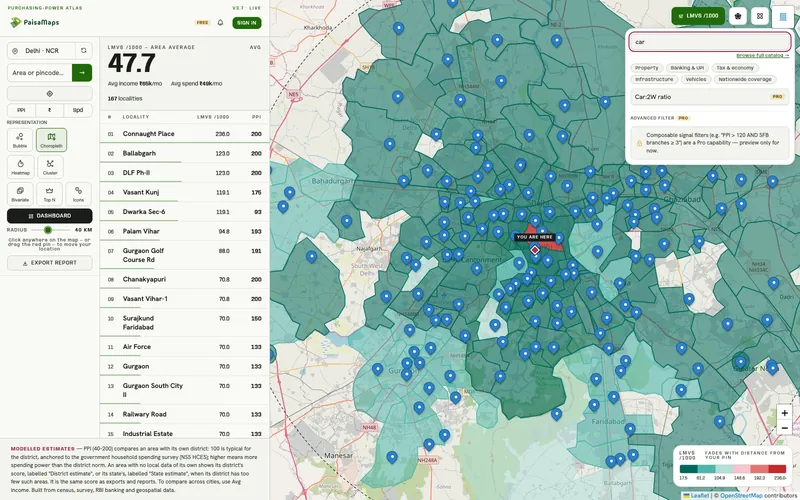This screenshot has width=800, height=500.
Task: Select the PPI metric tab
Action: point(21,110)
